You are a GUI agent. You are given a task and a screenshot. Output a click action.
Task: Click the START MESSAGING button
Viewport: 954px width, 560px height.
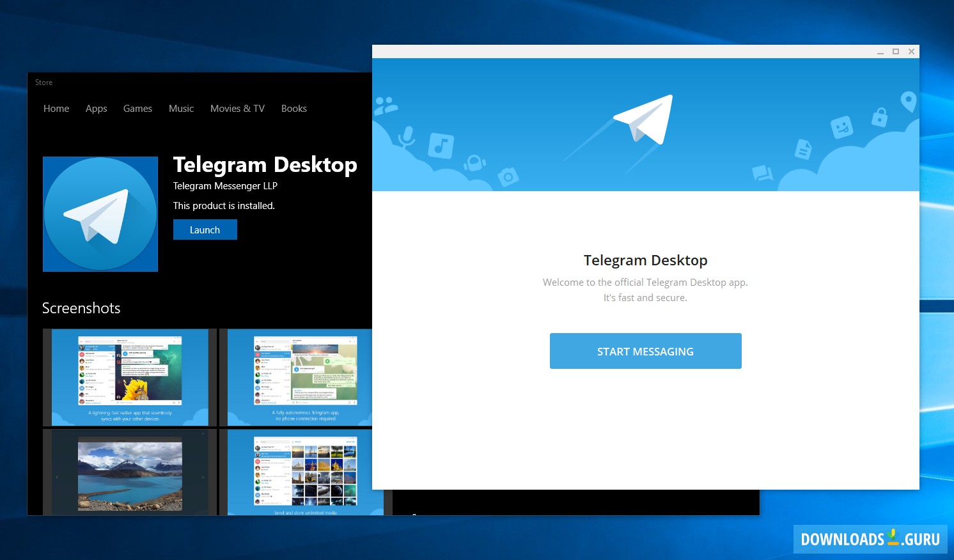click(645, 351)
